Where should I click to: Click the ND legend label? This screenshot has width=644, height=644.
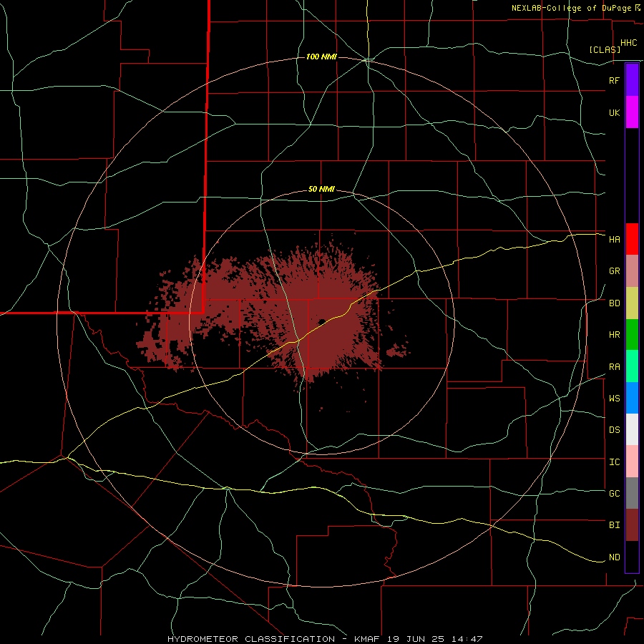[614, 557]
